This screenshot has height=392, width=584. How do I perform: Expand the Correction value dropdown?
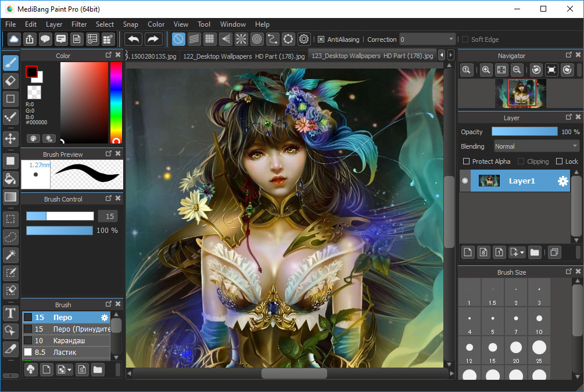[x=451, y=39]
